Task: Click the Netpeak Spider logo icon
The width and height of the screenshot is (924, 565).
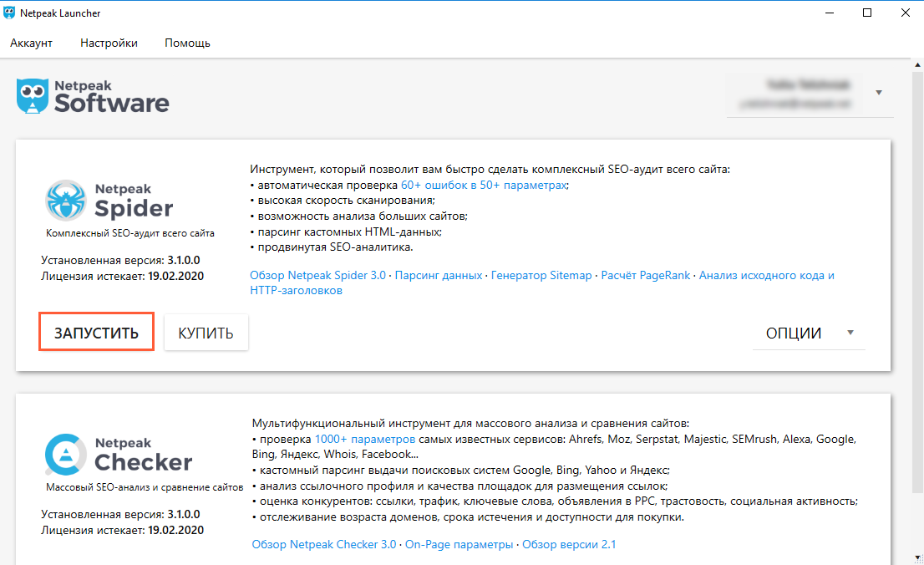Action: click(65, 200)
